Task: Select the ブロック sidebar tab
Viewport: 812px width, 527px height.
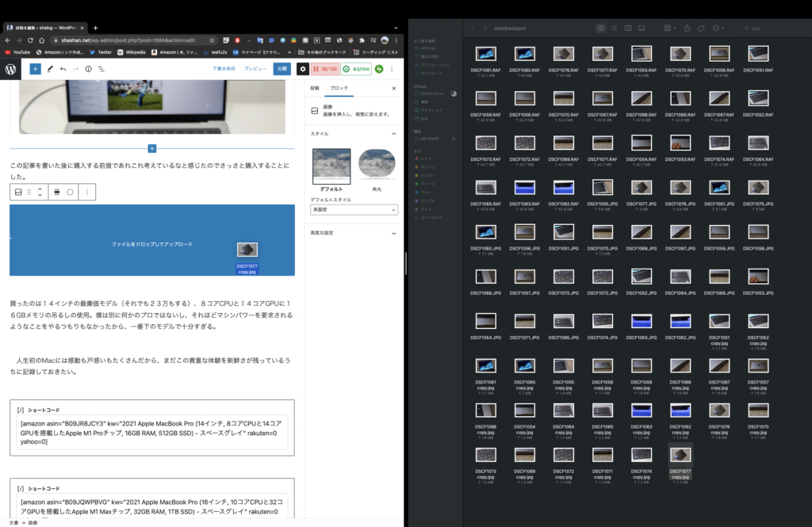Action: click(x=339, y=88)
